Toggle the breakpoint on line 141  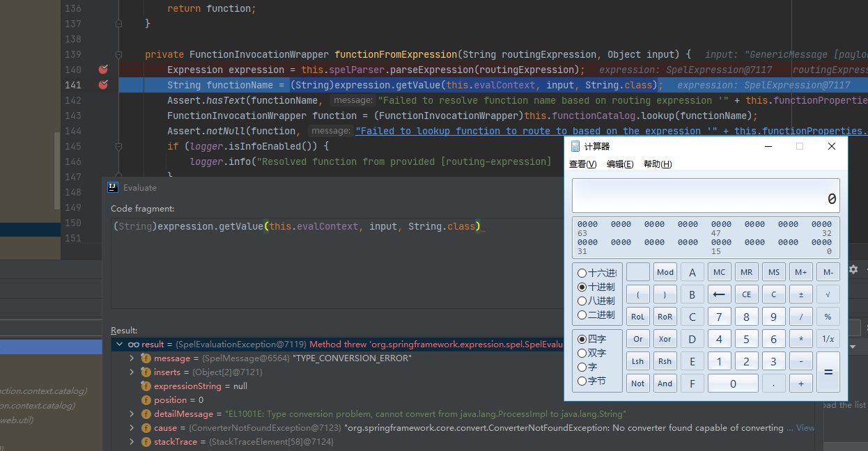103,85
